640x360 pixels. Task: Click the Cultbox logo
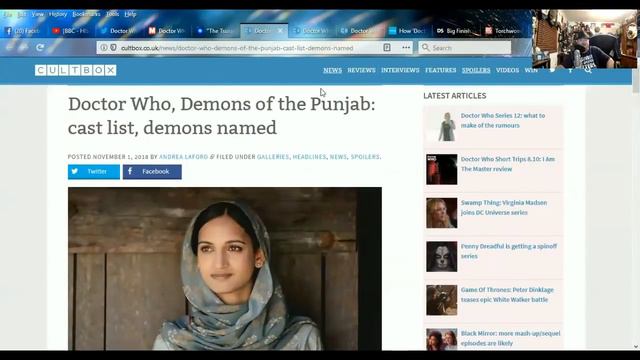[x=76, y=70]
